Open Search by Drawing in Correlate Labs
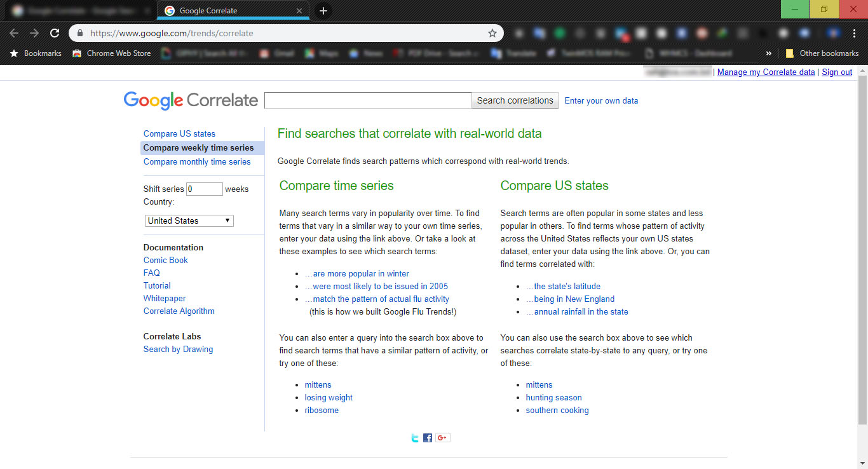The height and width of the screenshot is (469, 868). (178, 349)
